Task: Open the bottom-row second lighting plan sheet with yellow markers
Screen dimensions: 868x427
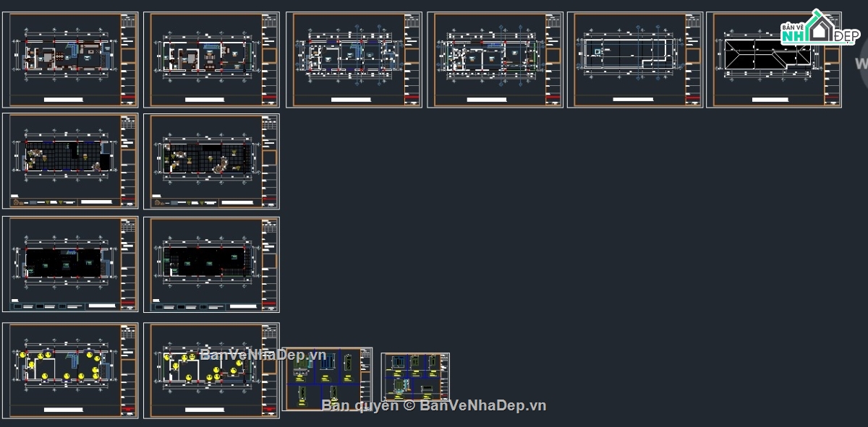Action: click(211, 371)
